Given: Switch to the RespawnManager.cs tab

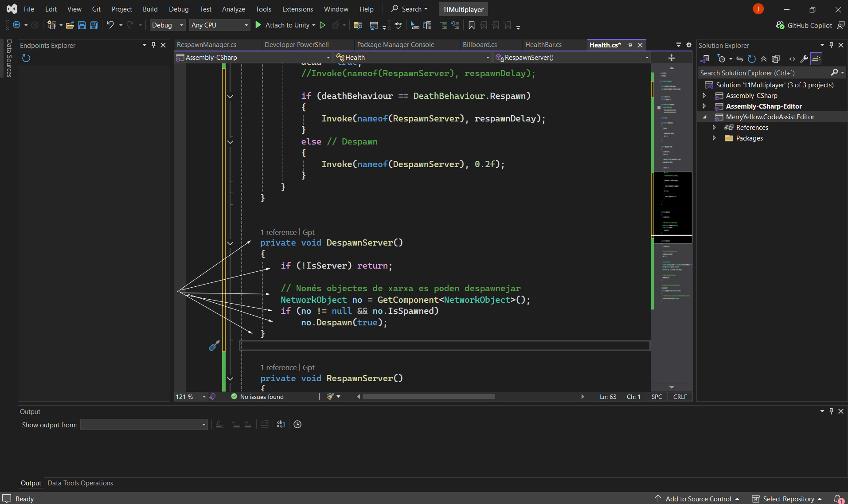Looking at the screenshot, I should 207,45.
